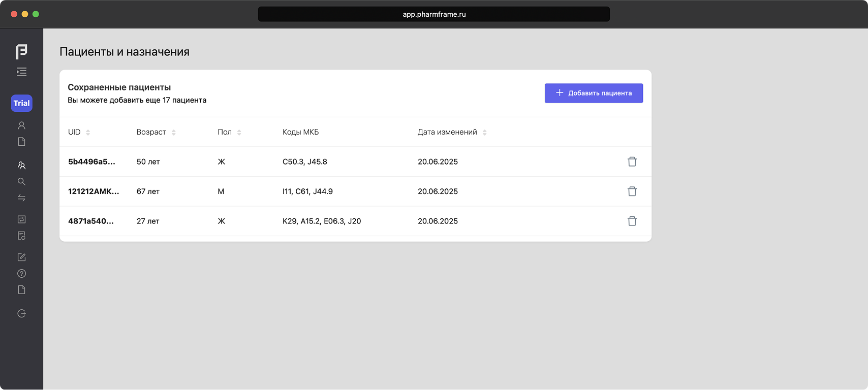Open the search magnifier icon in sidebar
The image size is (868, 390).
point(21,181)
